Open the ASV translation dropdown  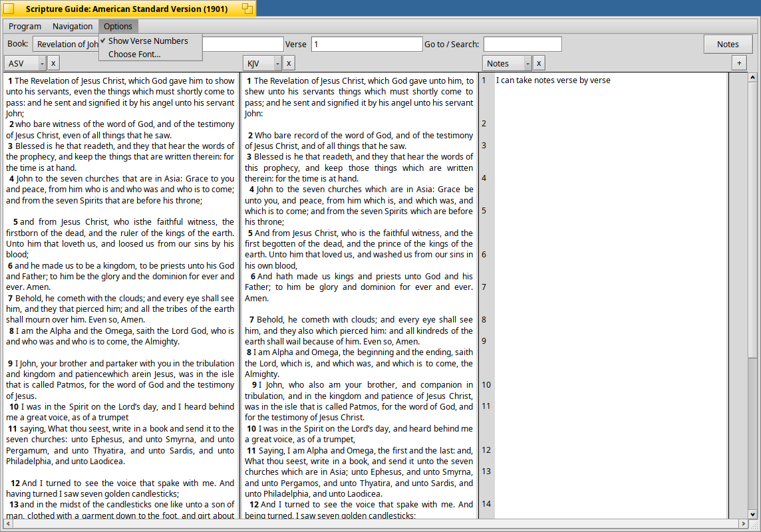click(x=26, y=63)
